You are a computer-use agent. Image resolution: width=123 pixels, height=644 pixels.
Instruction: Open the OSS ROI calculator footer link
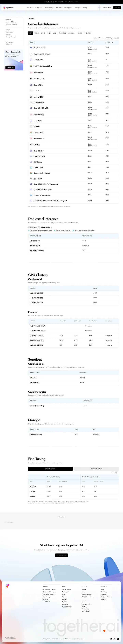point(87,597)
